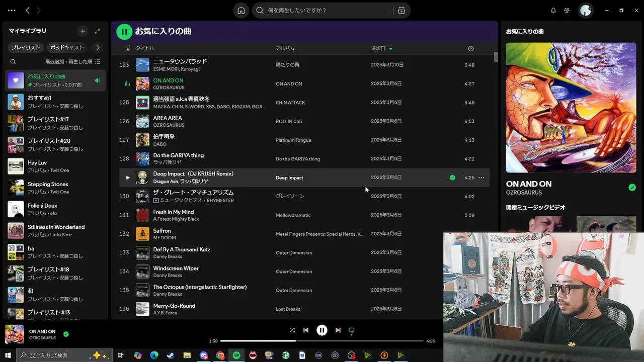Open the ROLLIN'045 album link
The height and width of the screenshot is (362, 644).
(x=288, y=121)
